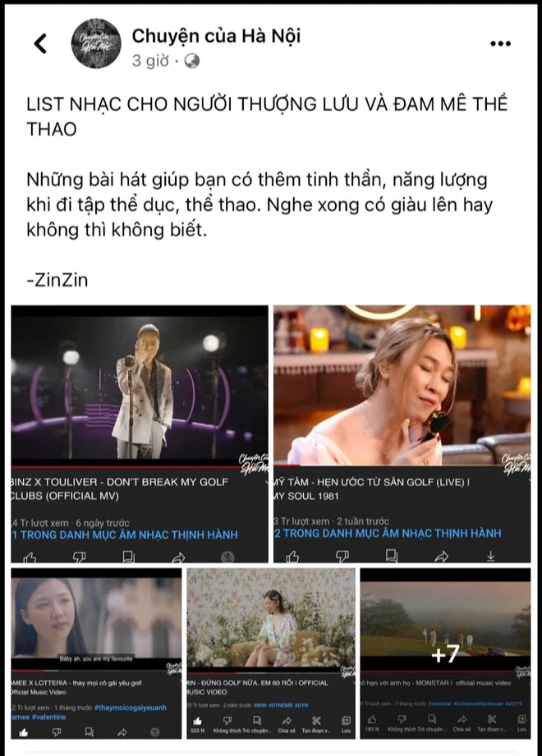This screenshot has width=542, height=756.
Task: Open the Amee x Lotteria video thumbnail
Action: (96, 620)
